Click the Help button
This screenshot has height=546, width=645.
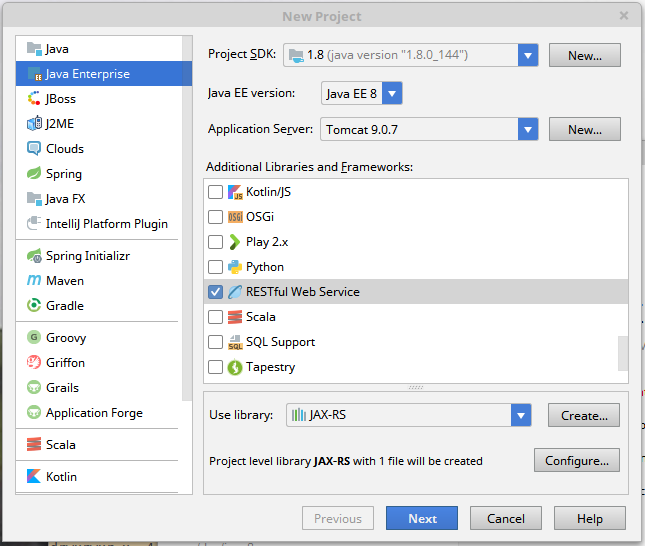[x=589, y=518]
